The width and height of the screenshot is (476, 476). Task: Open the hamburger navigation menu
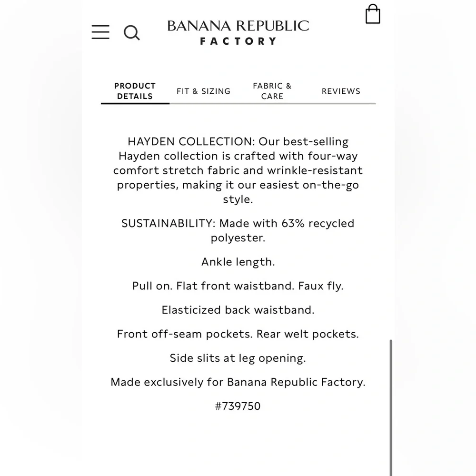100,31
